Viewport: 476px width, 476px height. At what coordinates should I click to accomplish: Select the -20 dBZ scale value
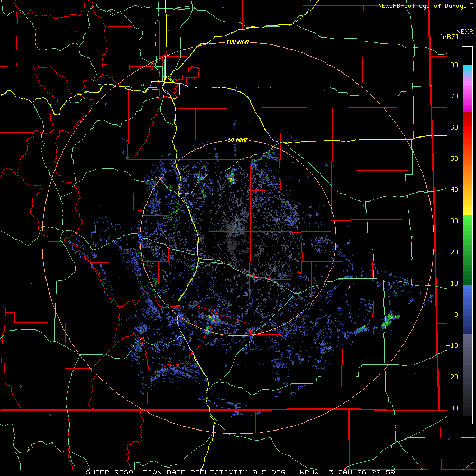point(452,377)
